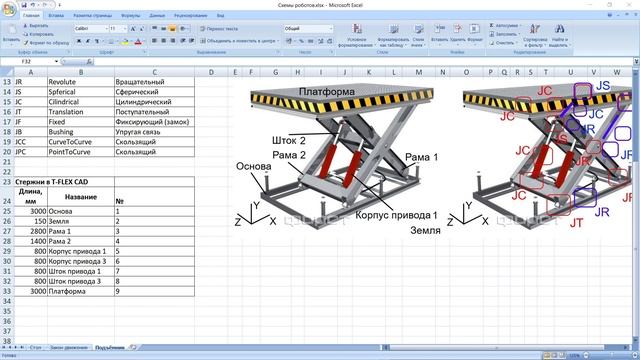Select cell containing Платформа in row 33
The image size is (640, 360).
coord(81,291)
